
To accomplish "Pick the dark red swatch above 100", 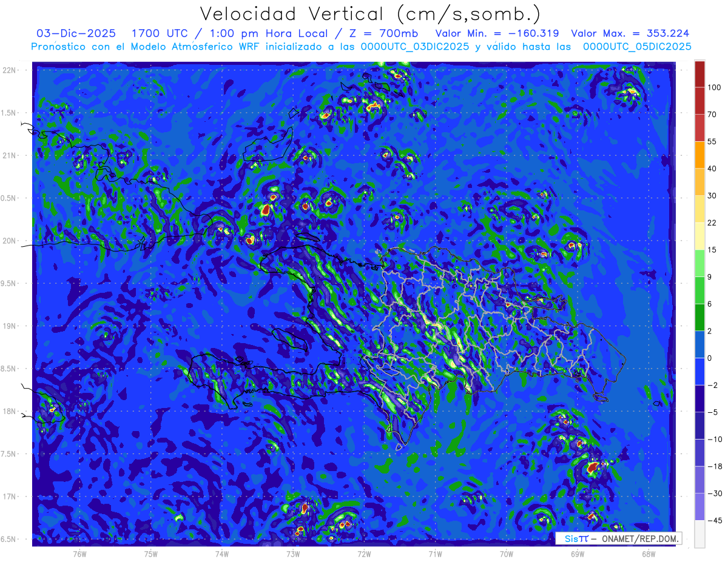I will click(x=699, y=74).
